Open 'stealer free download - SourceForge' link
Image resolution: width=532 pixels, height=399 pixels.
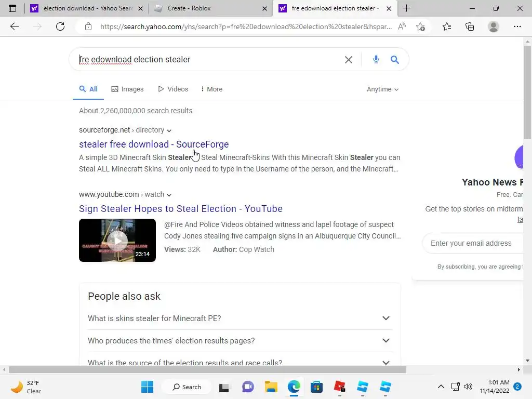(154, 144)
